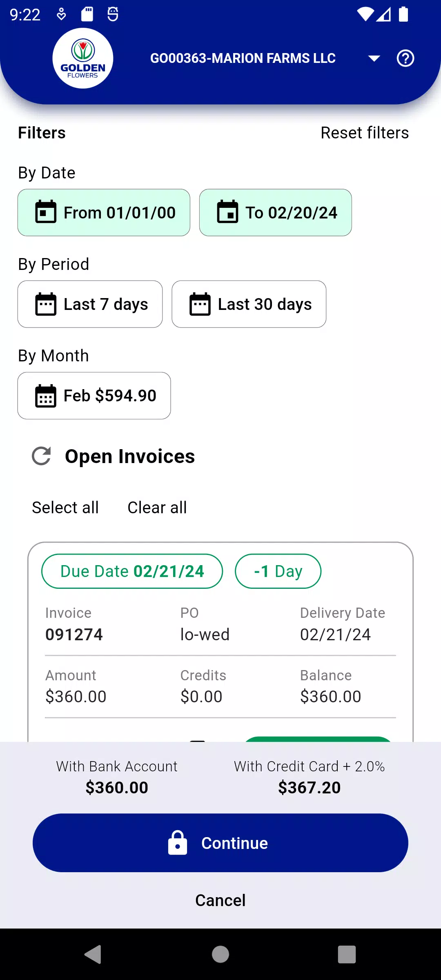Open the From 01/01/00 date picker
Viewport: 441px width, 980px height.
(104, 212)
